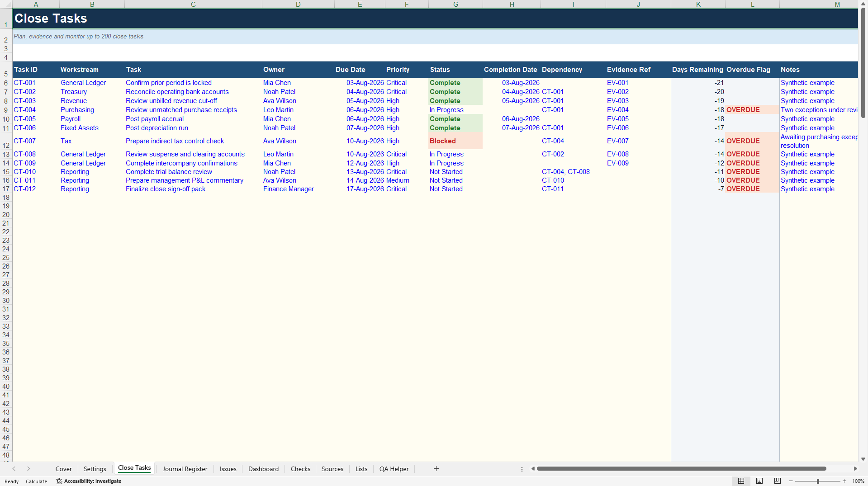Screen dimensions: 868x486
Task: Click the Days Remaining header cell
Action: pos(698,70)
